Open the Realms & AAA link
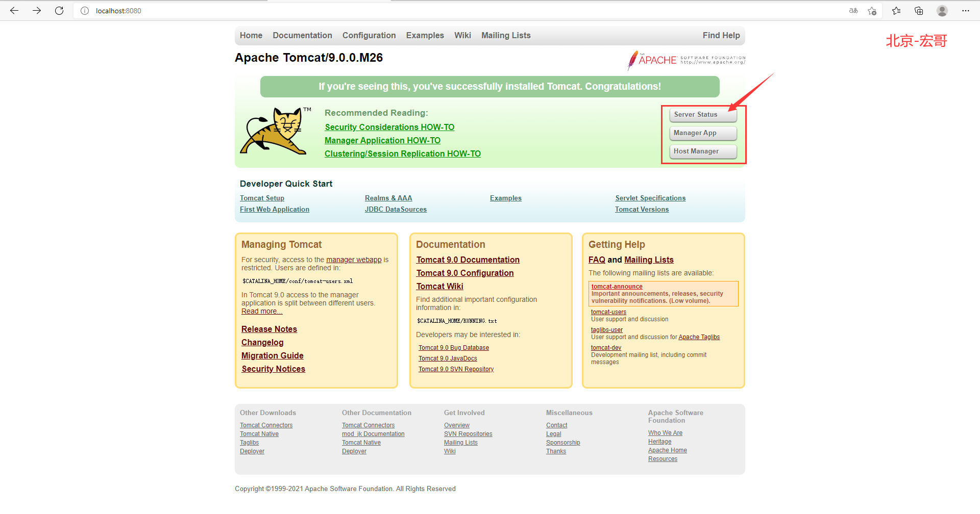Viewport: 980px width, 514px height. pyautogui.click(x=388, y=198)
